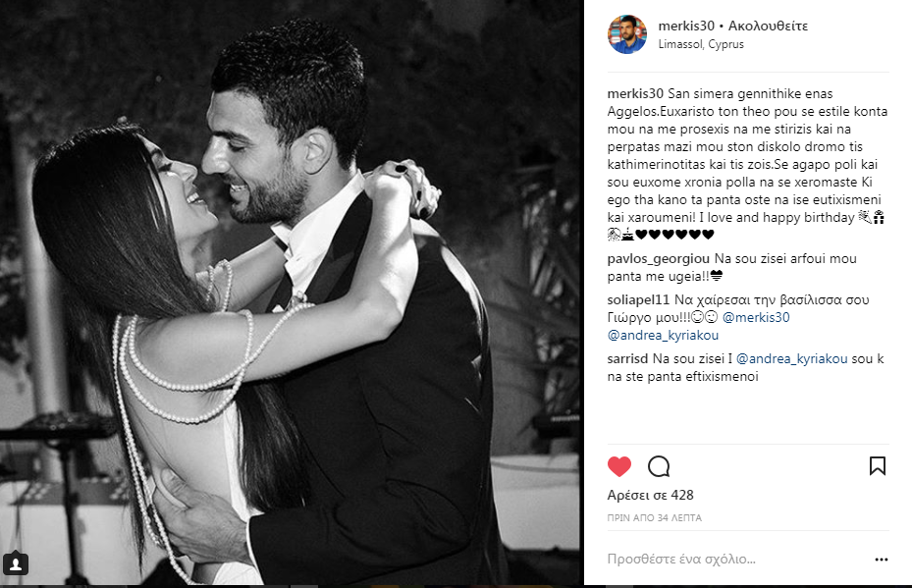Save post with the bookmark icon
This screenshot has height=588, width=912.
click(x=877, y=466)
